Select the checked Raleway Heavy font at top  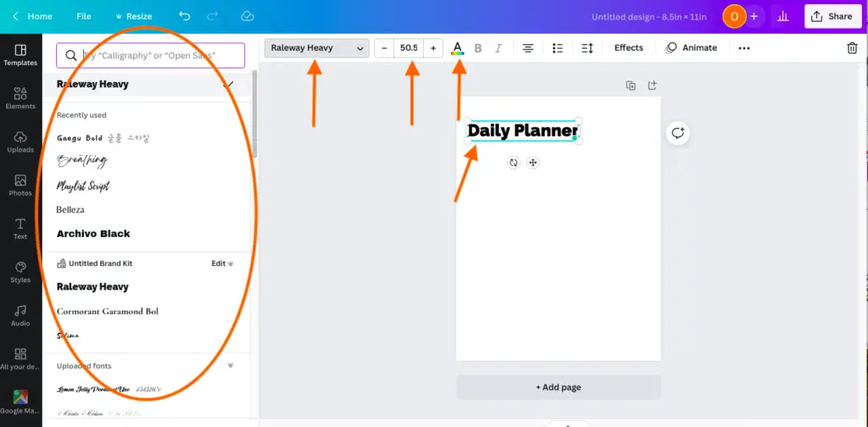(146, 85)
